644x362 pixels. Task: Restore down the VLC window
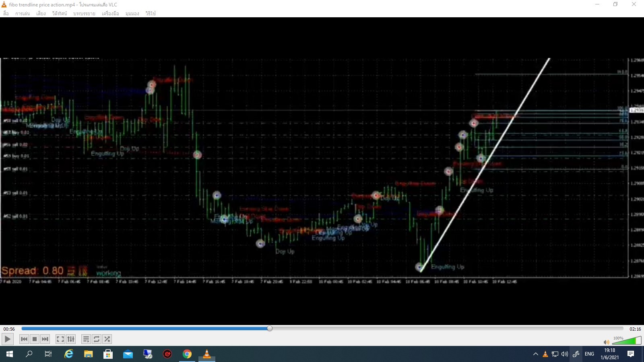point(615,4)
